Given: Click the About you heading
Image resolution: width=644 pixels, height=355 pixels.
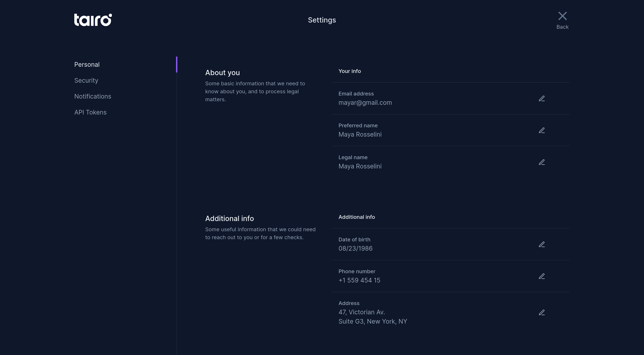Looking at the screenshot, I should [222, 73].
